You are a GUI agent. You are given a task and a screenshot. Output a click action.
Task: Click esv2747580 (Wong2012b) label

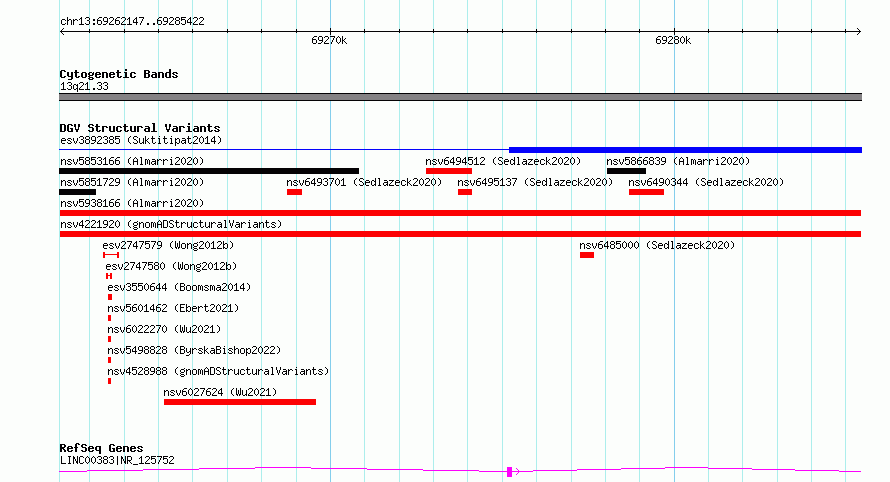[x=171, y=266]
